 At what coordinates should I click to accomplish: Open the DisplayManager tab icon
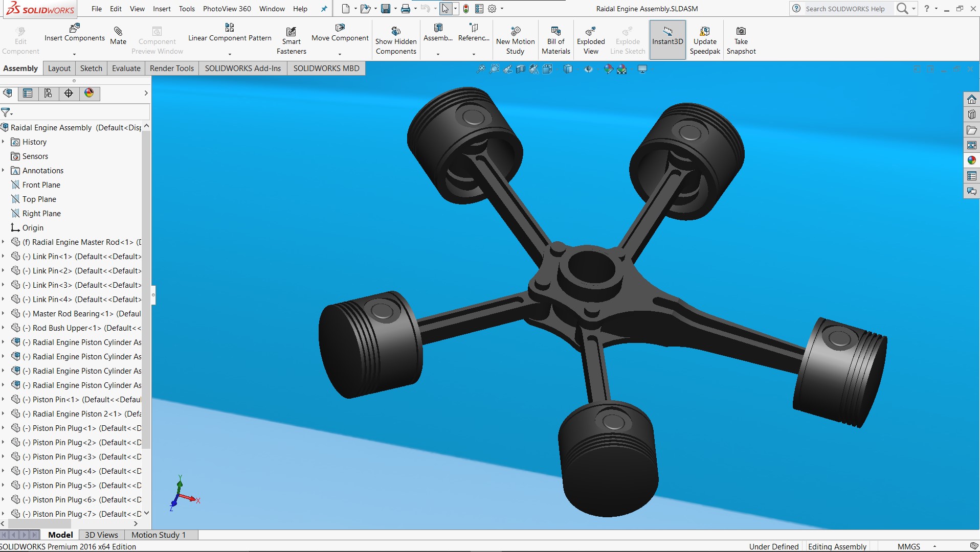(x=89, y=93)
